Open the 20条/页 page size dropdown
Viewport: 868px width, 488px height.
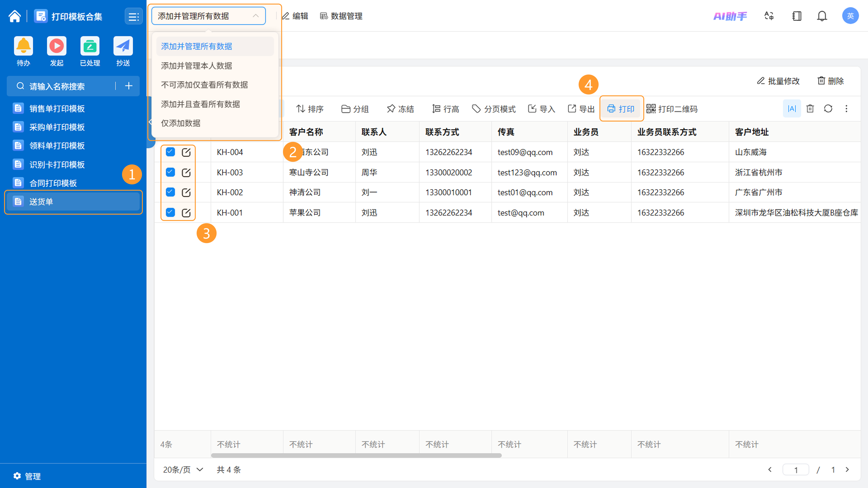point(183,469)
